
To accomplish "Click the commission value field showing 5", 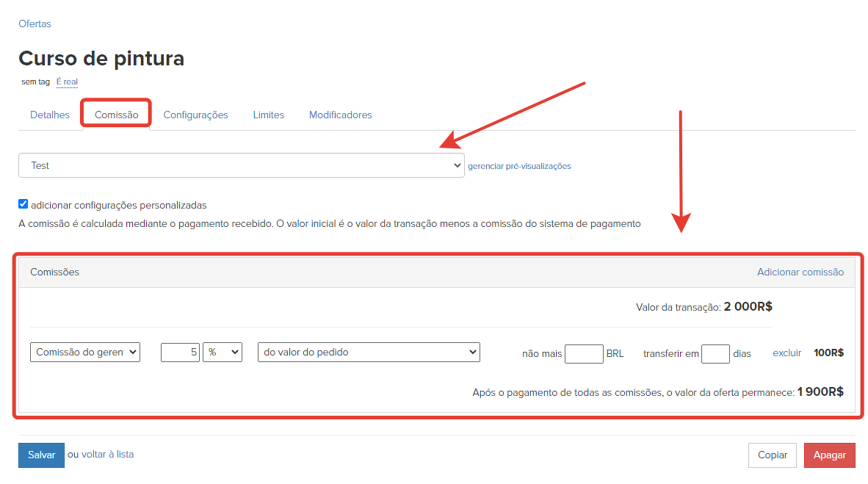I will pyautogui.click(x=180, y=353).
